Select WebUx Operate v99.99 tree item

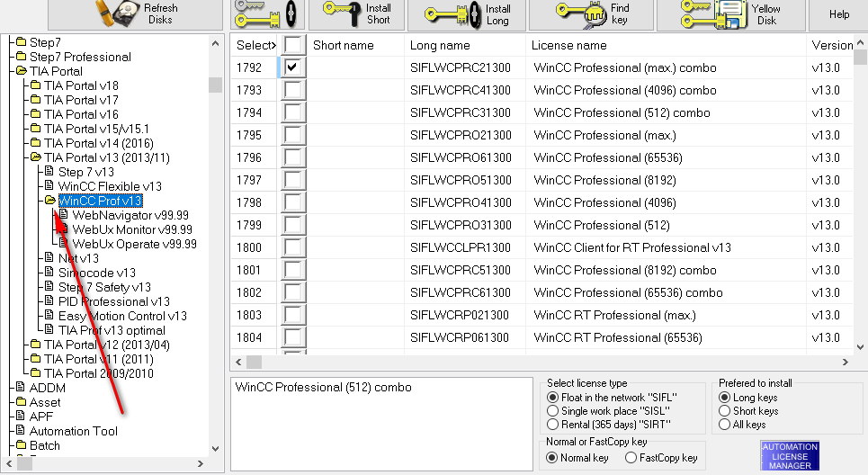(x=135, y=244)
